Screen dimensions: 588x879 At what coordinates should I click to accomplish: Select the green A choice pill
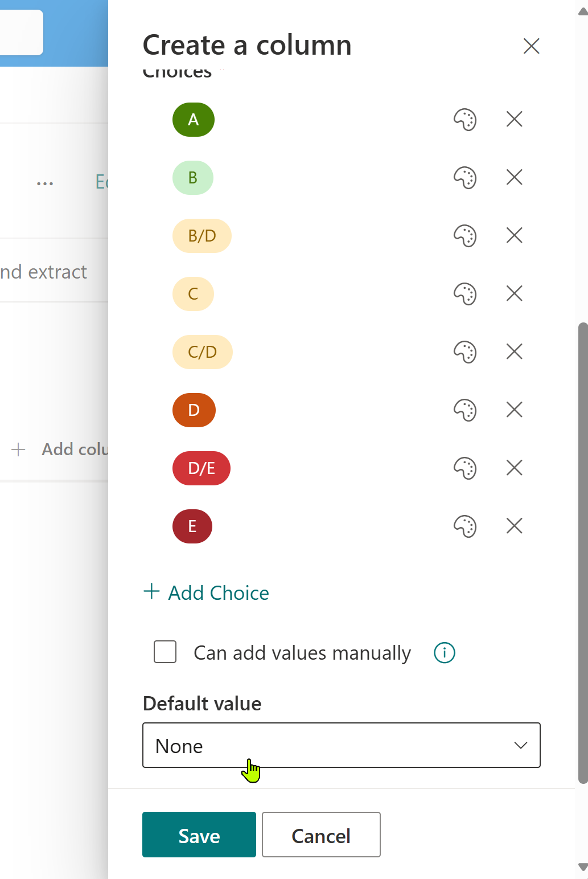point(194,120)
